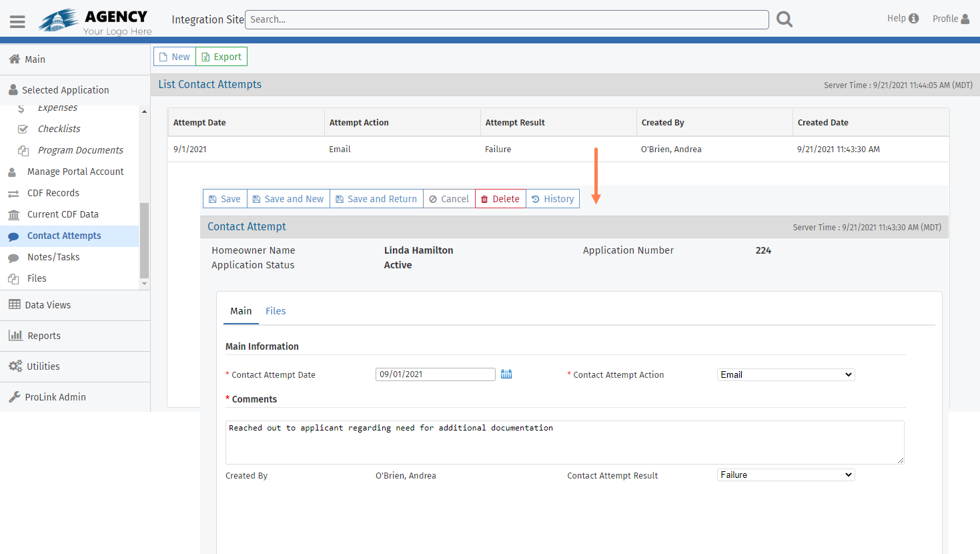Open Notes/Tasks in the sidebar

[53, 257]
